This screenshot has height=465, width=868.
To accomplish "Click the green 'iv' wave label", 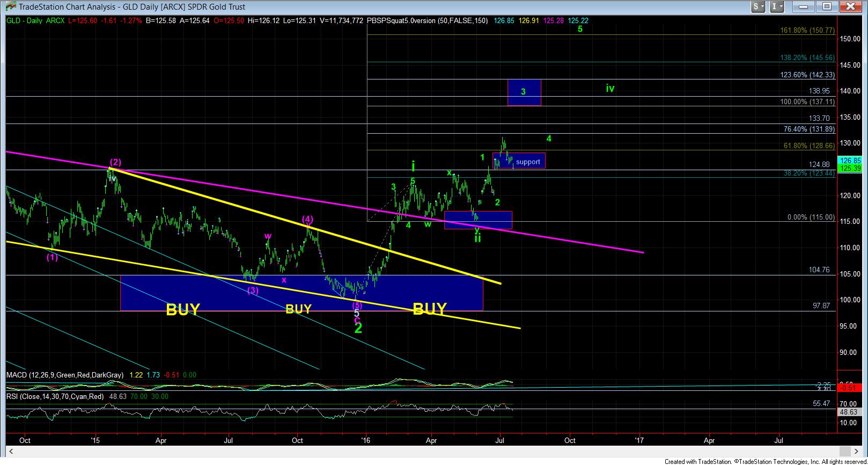I will click(x=610, y=88).
